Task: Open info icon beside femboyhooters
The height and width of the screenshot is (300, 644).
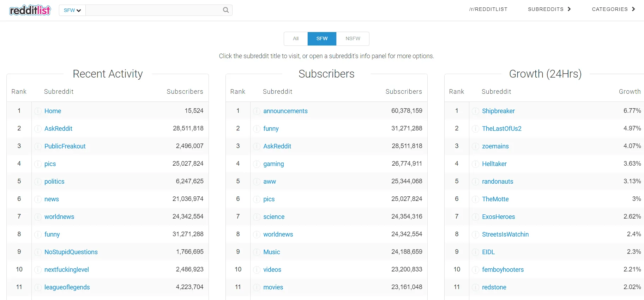Action: tap(475, 270)
